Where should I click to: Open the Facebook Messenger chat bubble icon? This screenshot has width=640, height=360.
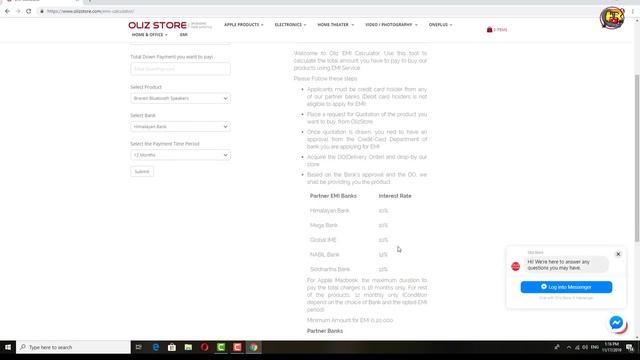click(616, 323)
